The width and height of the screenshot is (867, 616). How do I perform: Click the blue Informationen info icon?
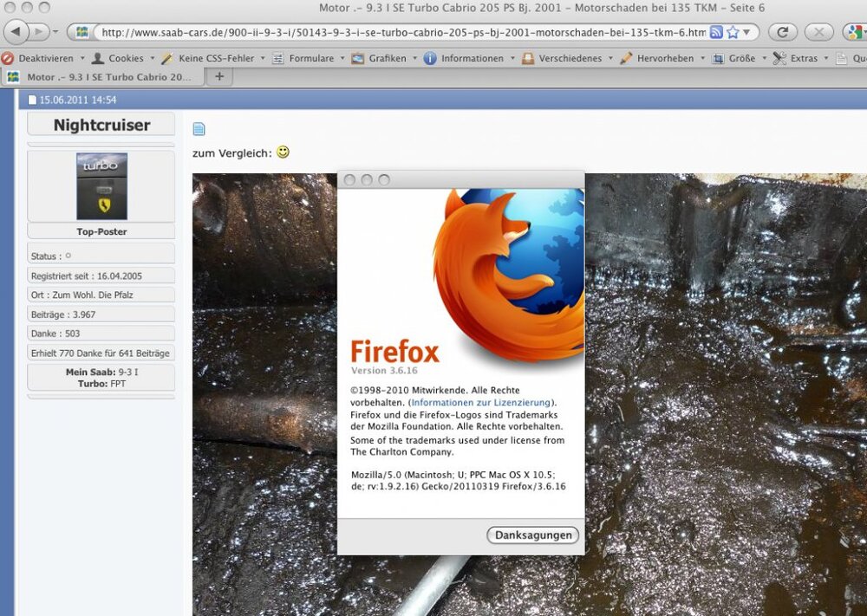tap(430, 58)
